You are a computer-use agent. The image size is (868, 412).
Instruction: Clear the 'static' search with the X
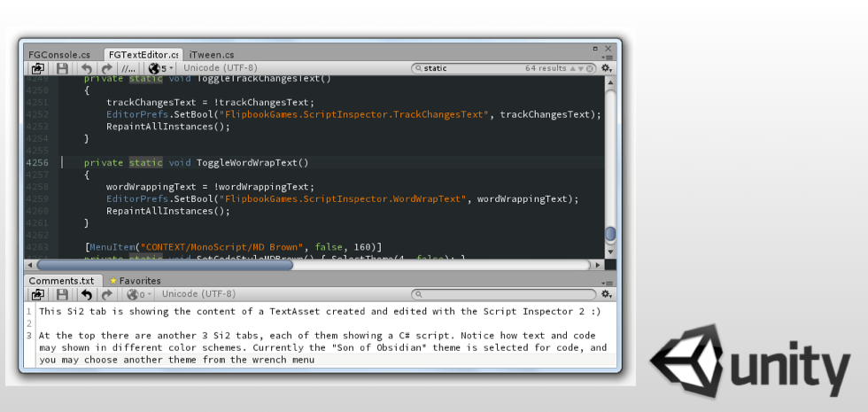point(590,69)
